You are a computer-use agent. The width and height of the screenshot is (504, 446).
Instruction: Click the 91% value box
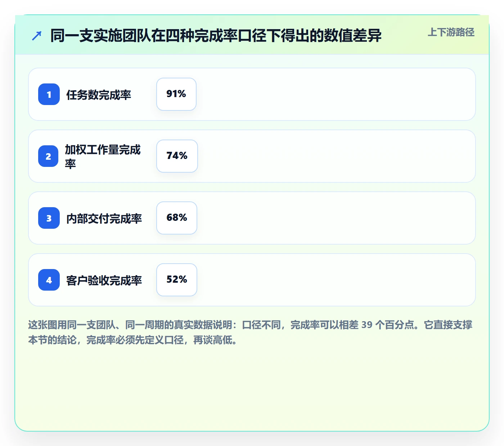click(176, 94)
